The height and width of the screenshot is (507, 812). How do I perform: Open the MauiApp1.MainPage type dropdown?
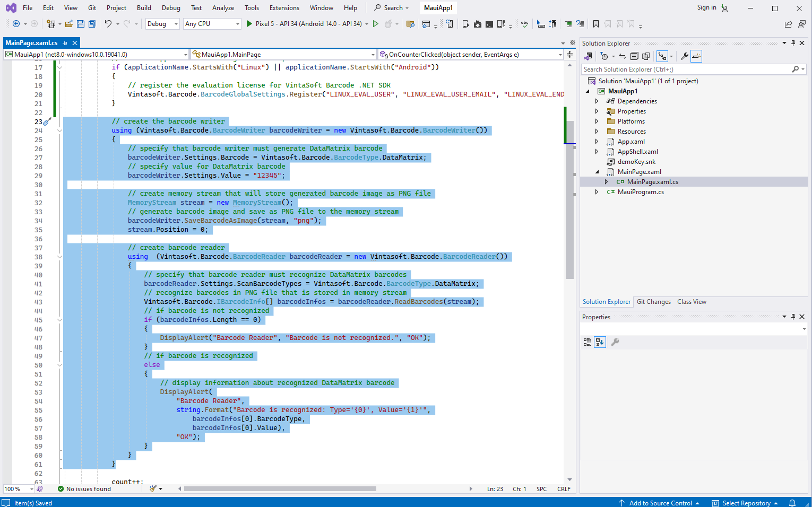(283, 54)
